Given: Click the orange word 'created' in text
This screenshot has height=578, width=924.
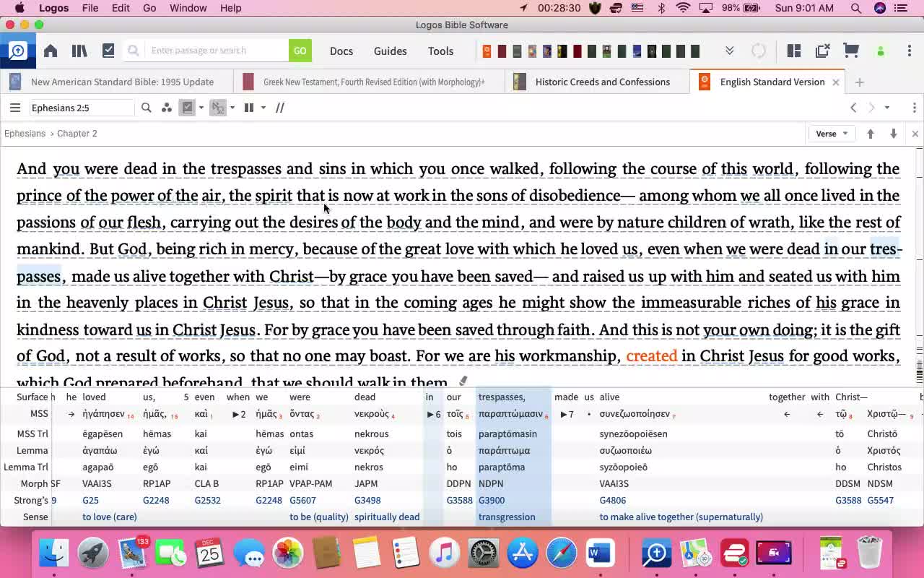Looking at the screenshot, I should click(652, 356).
